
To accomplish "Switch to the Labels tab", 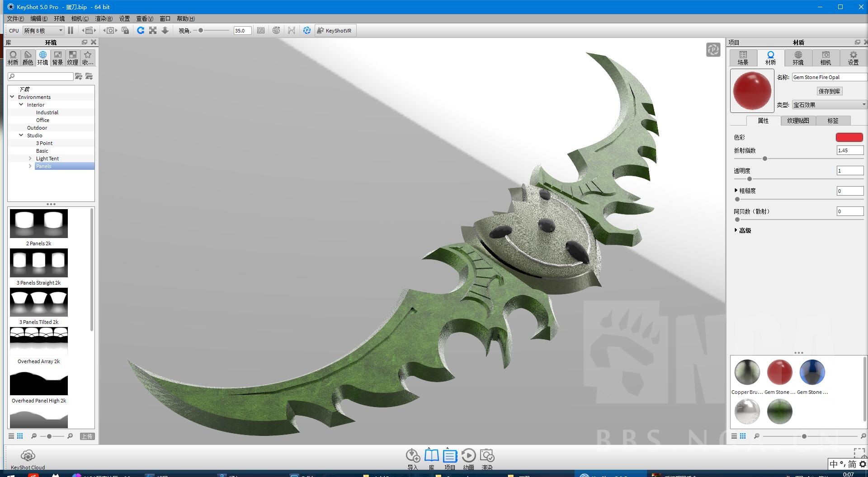I will click(x=833, y=121).
